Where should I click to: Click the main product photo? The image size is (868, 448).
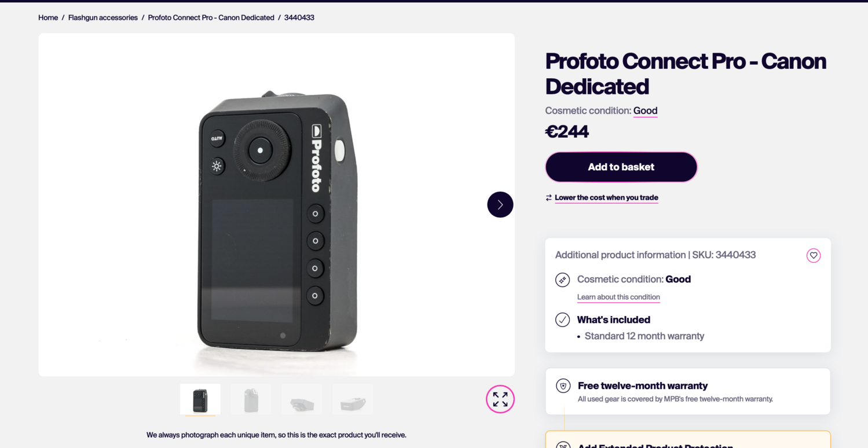(x=276, y=220)
